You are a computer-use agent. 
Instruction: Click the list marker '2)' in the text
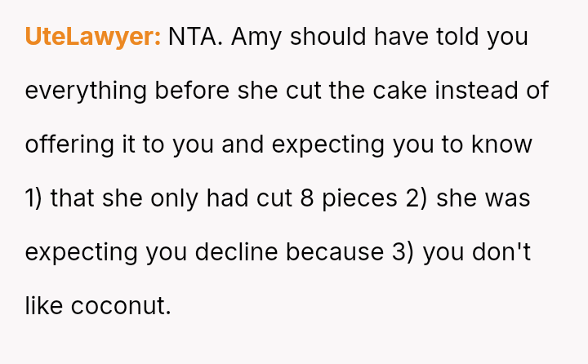[417, 198]
